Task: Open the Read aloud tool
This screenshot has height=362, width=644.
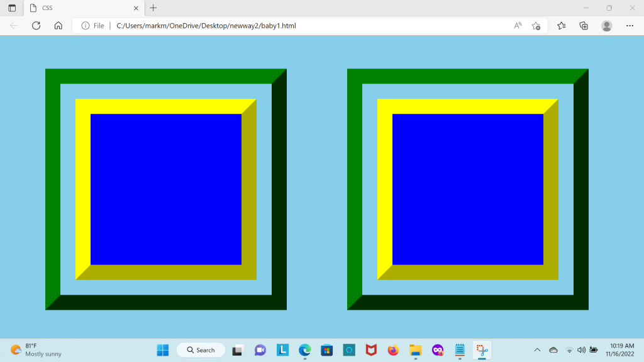Action: (518, 26)
